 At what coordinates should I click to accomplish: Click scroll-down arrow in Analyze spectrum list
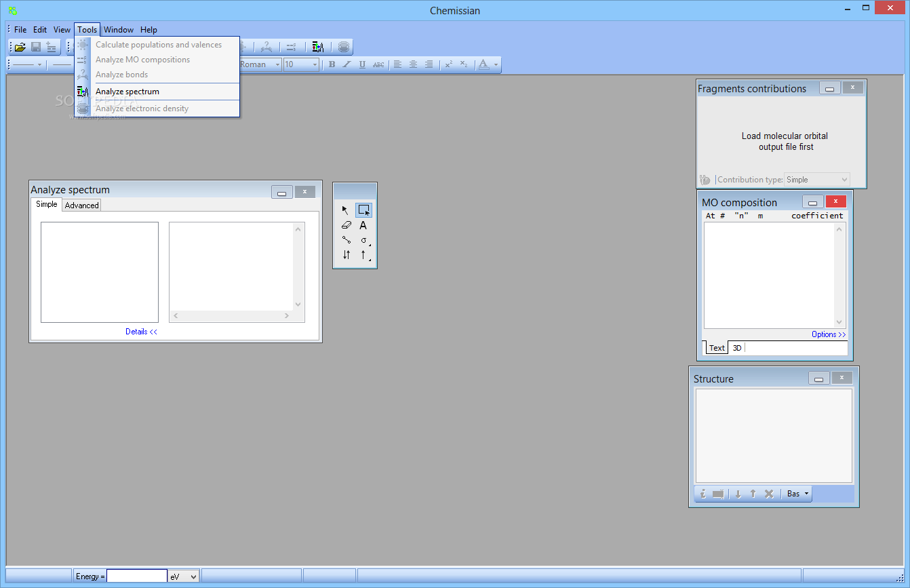pos(298,305)
